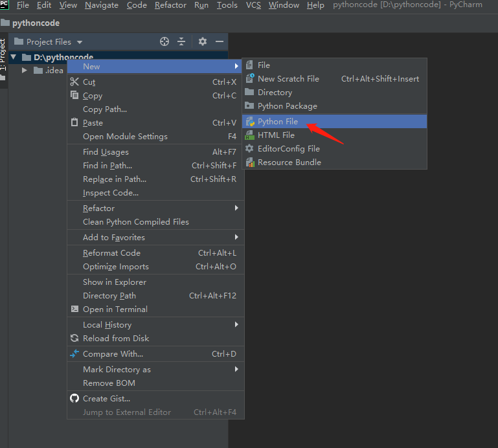Click the reload icon beside Reload from Disk
The image size is (498, 448).
[x=74, y=338]
